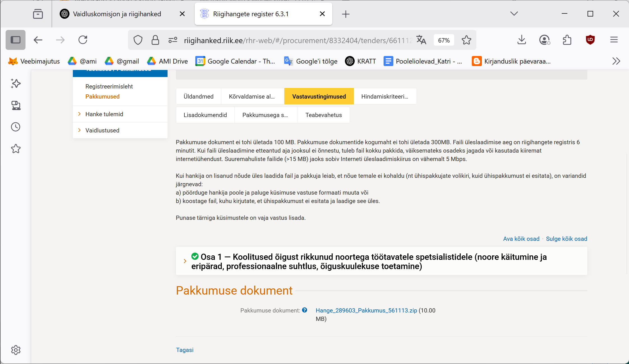Select the Vastavustingimused tab
Screen dimensions: 629x364
[x=319, y=96]
